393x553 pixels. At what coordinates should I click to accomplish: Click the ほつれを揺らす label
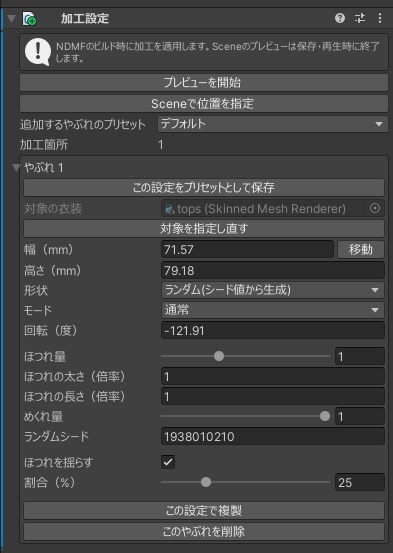point(58,462)
